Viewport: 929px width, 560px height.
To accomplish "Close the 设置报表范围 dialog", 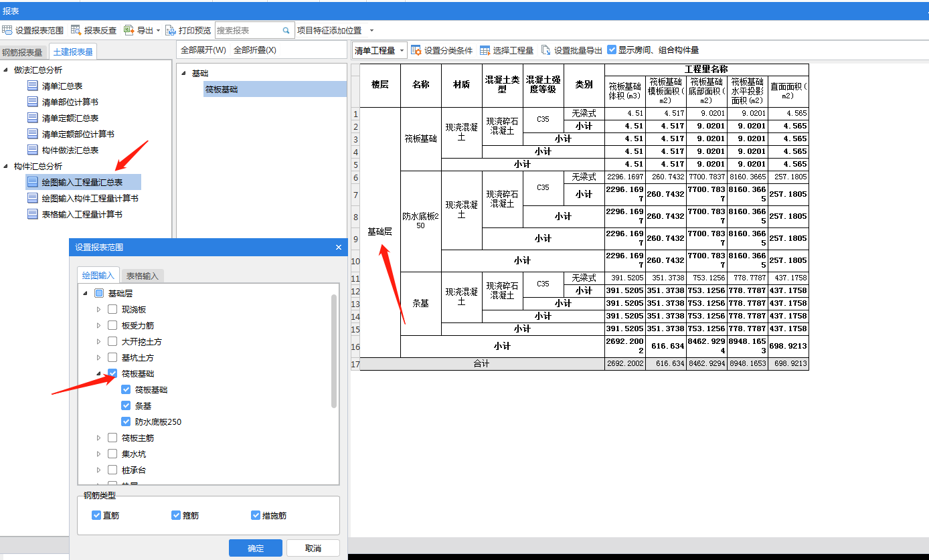I will (338, 248).
